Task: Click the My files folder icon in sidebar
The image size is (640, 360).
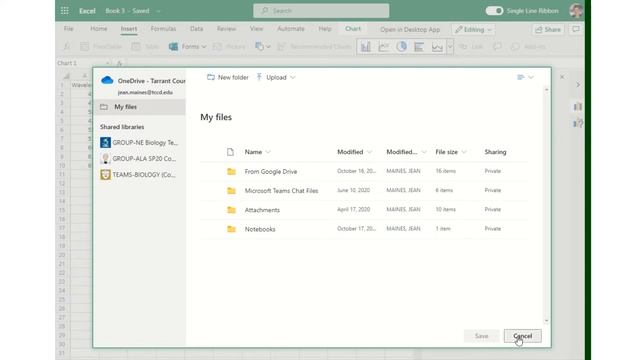Action: coord(104,107)
